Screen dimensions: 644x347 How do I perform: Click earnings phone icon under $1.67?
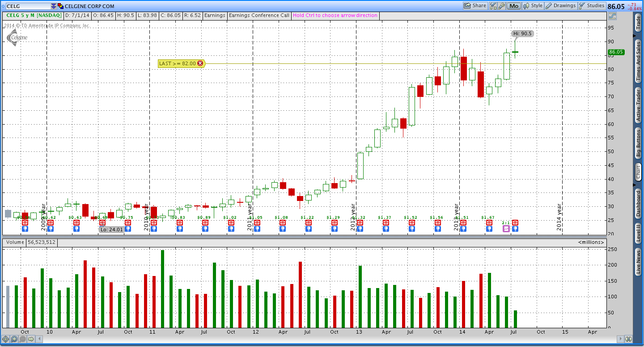(x=489, y=222)
